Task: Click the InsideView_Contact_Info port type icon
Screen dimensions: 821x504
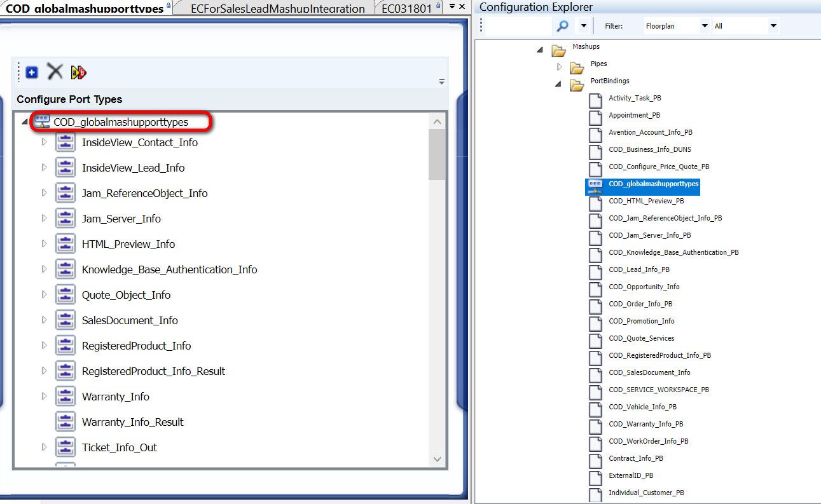Action: point(66,142)
